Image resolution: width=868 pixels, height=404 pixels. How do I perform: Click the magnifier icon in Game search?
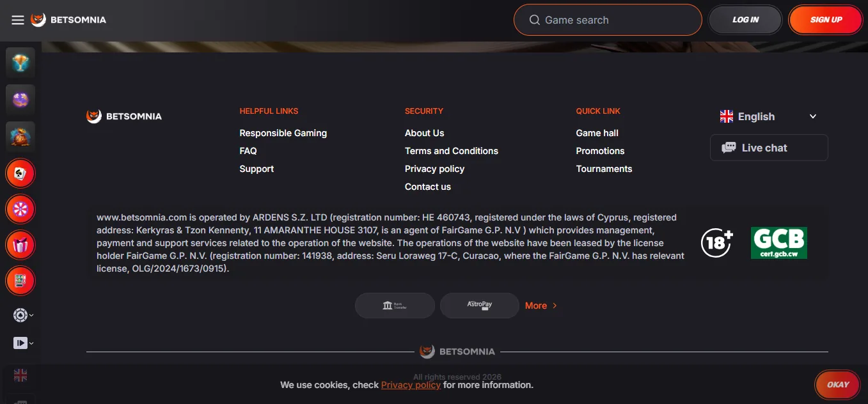pos(535,20)
